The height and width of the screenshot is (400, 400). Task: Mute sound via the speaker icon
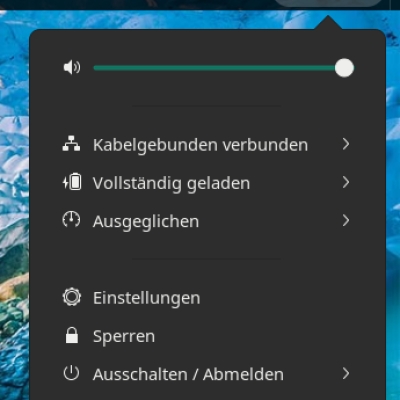(72, 68)
